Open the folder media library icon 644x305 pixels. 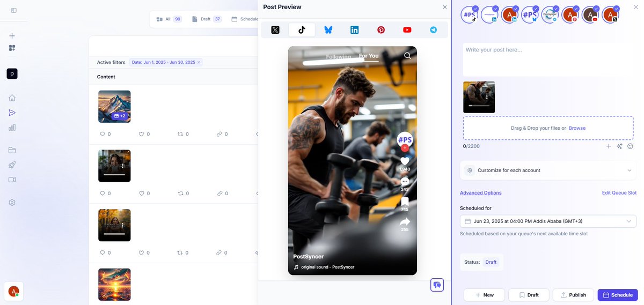(12, 150)
